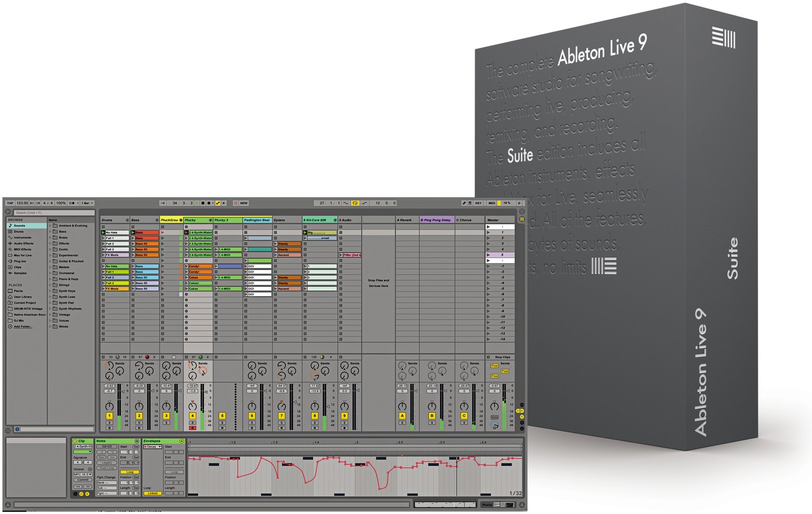This screenshot has height=514, width=812.
Task: Toggle the computer MIDI keyboard icon
Action: (470, 203)
